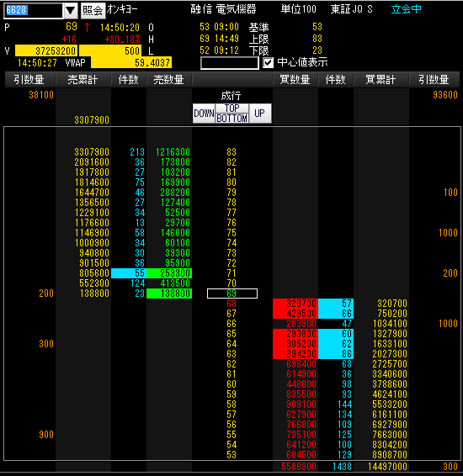Click buy quantity 429500 at price 67
Viewport: 463px width, 476px height.
click(295, 314)
